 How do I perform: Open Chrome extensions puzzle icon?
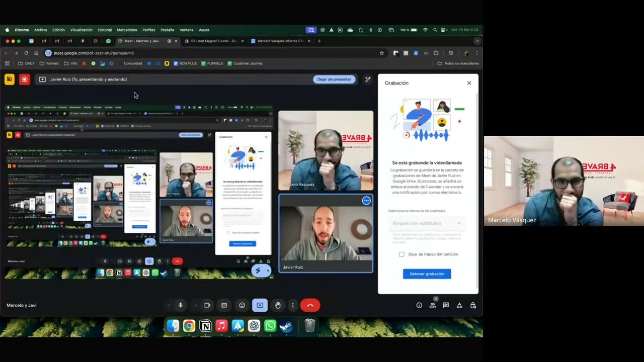click(436, 53)
